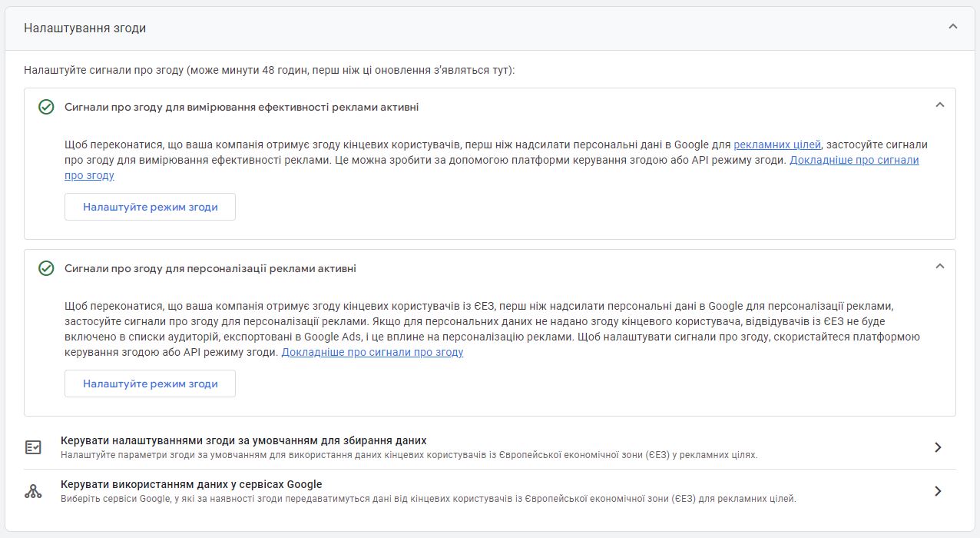Screen dimensions: 980x538
Task: Click the Google services data sharing node icon
Action: pyautogui.click(x=32, y=492)
